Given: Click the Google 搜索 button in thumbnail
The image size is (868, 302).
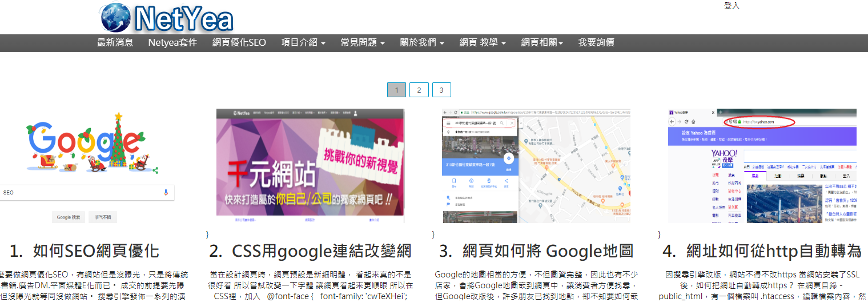Looking at the screenshot, I should [x=68, y=217].
